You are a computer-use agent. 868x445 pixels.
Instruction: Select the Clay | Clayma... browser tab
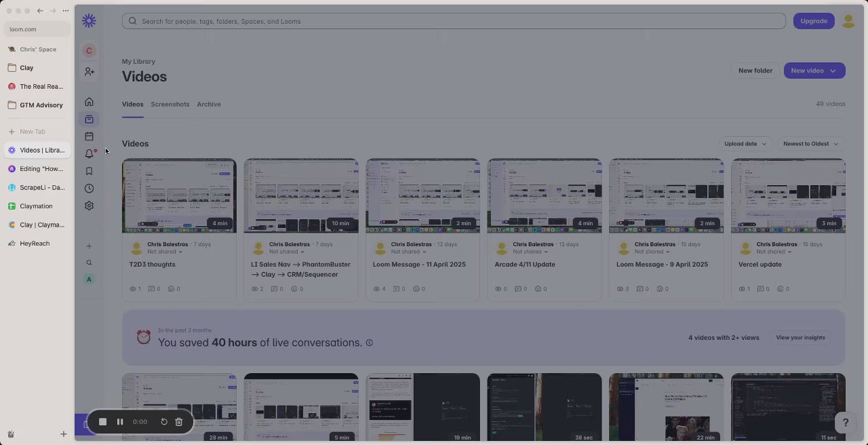click(37, 225)
